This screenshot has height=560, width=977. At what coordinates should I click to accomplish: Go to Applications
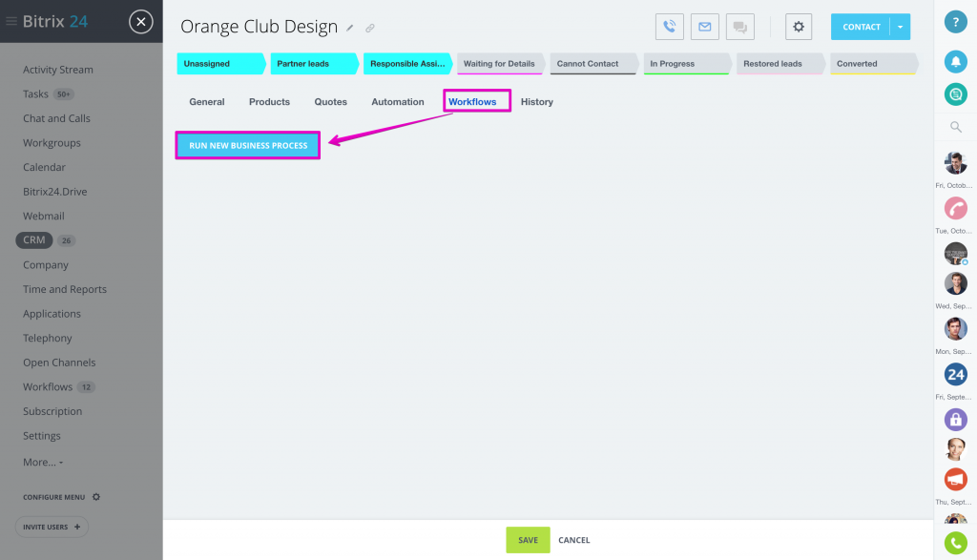(52, 313)
